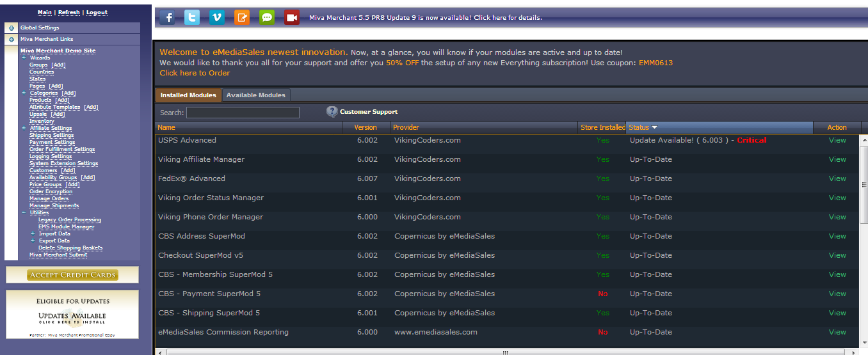Open Inventory in sidebar

(42, 121)
